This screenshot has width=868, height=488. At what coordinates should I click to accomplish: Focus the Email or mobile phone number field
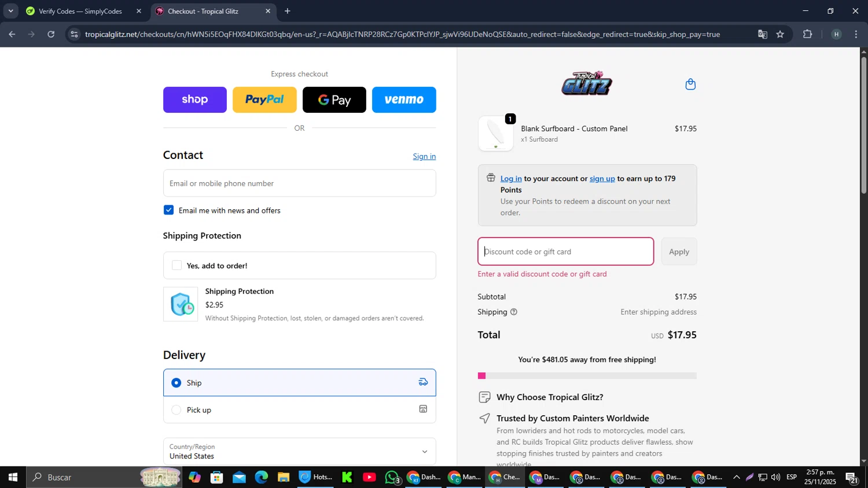point(299,183)
